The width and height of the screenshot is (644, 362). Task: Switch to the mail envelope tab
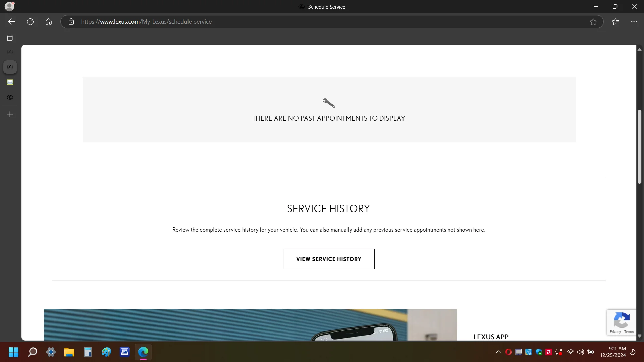(10, 82)
